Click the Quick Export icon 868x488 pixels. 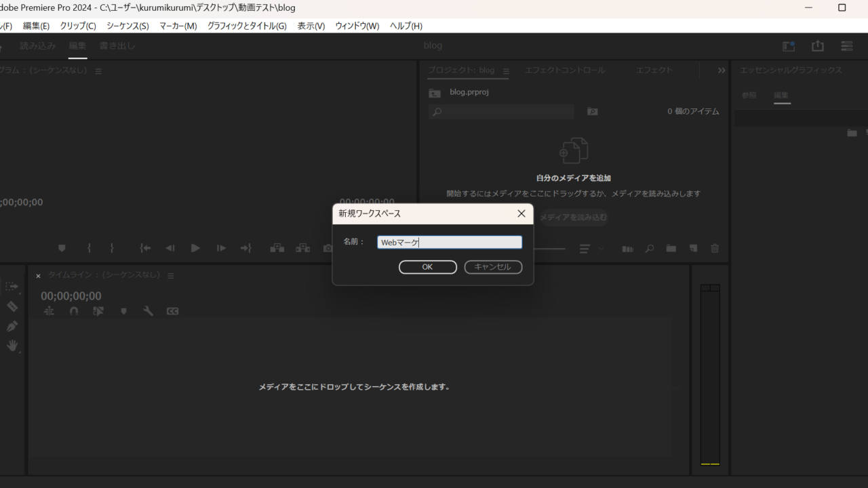[818, 45]
